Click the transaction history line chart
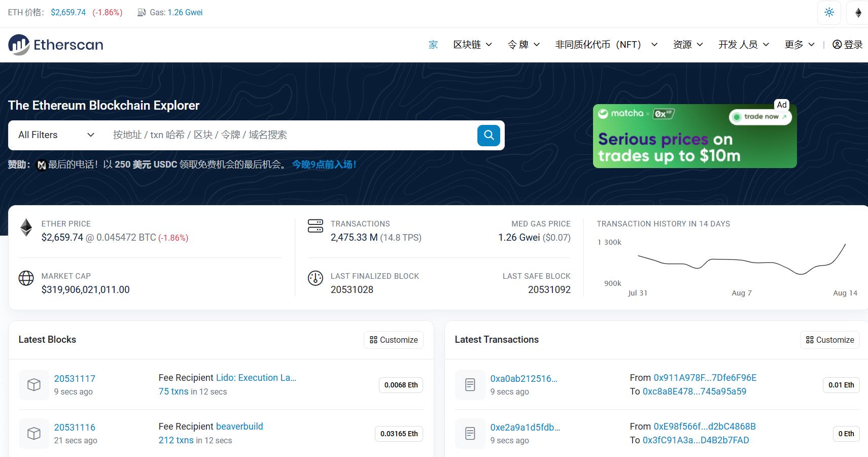 click(742, 259)
